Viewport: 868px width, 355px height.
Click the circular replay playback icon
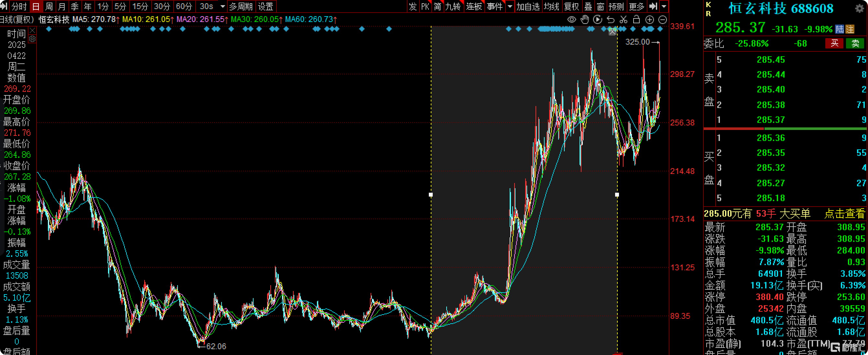[x=597, y=19]
